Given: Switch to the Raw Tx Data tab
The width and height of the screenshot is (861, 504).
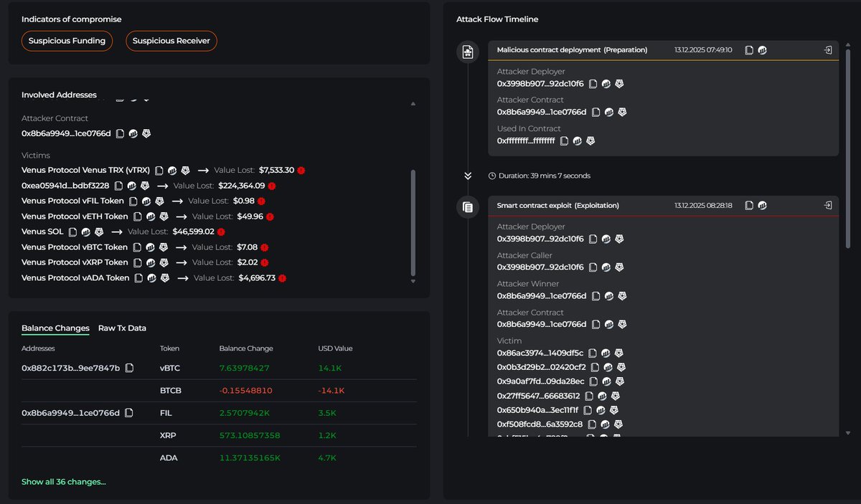Looking at the screenshot, I should coord(122,328).
